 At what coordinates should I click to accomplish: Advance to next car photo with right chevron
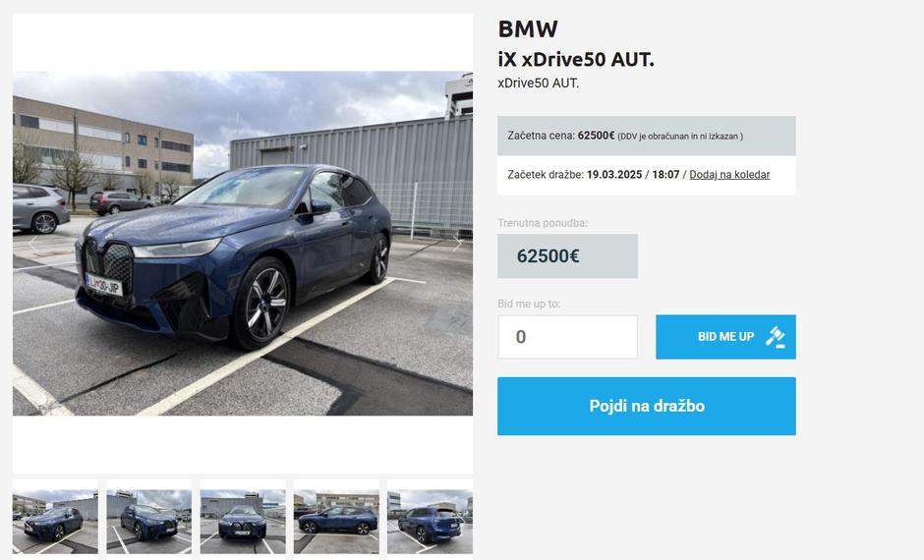coord(457,244)
